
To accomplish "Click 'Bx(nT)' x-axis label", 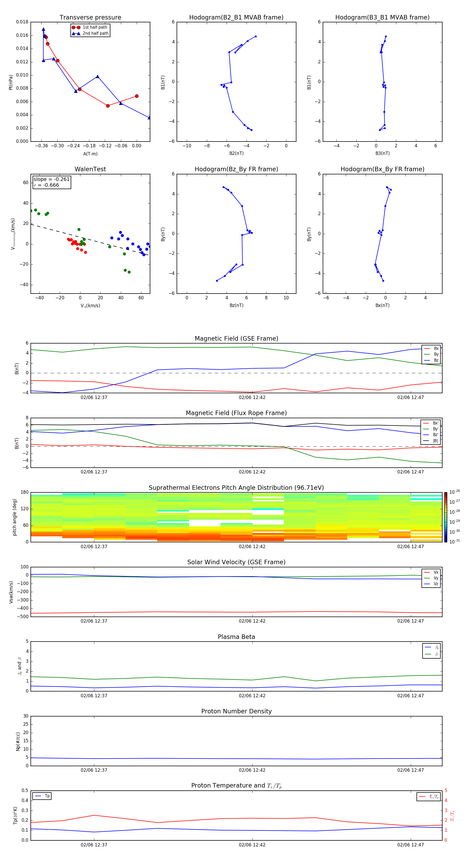I will point(382,306).
